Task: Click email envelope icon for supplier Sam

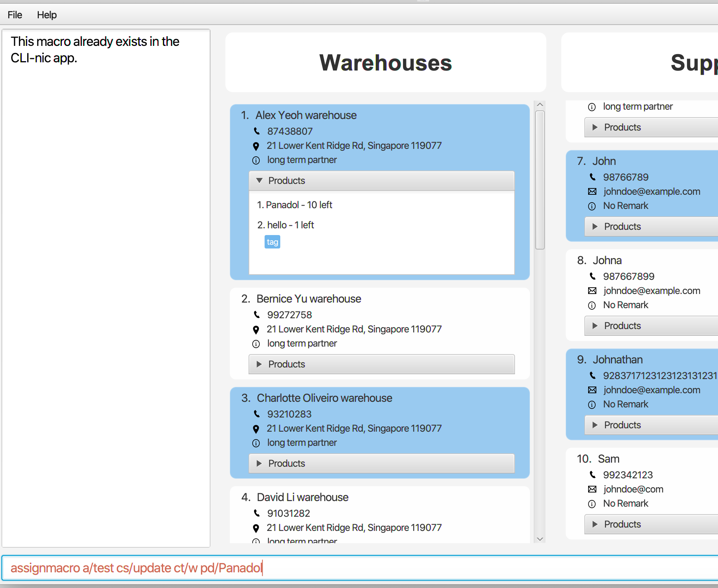Action: 592,489
